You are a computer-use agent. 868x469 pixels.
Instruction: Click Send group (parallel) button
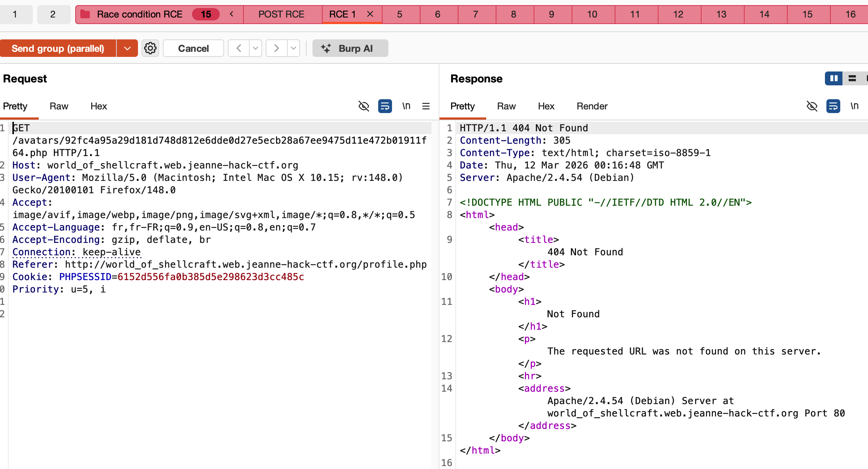click(58, 48)
